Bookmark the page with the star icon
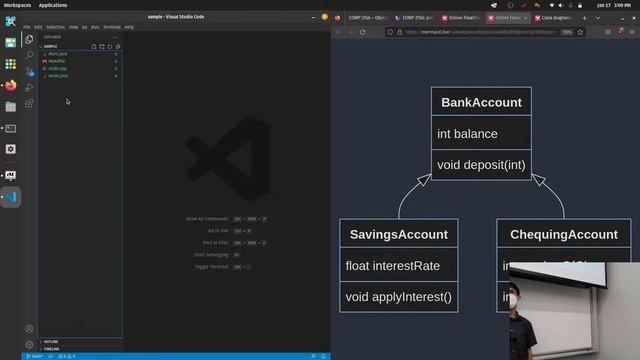Viewport: 640px width, 360px height. (580, 32)
